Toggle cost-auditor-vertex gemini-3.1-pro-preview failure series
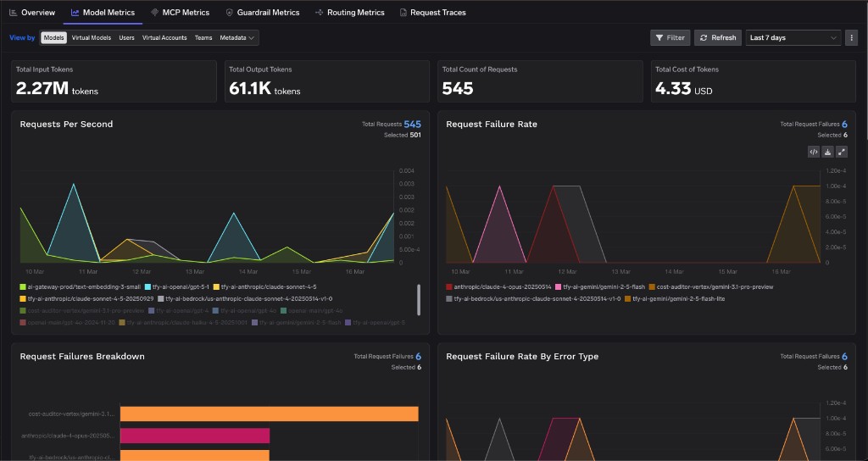This screenshot has width=868, height=461. pos(711,286)
